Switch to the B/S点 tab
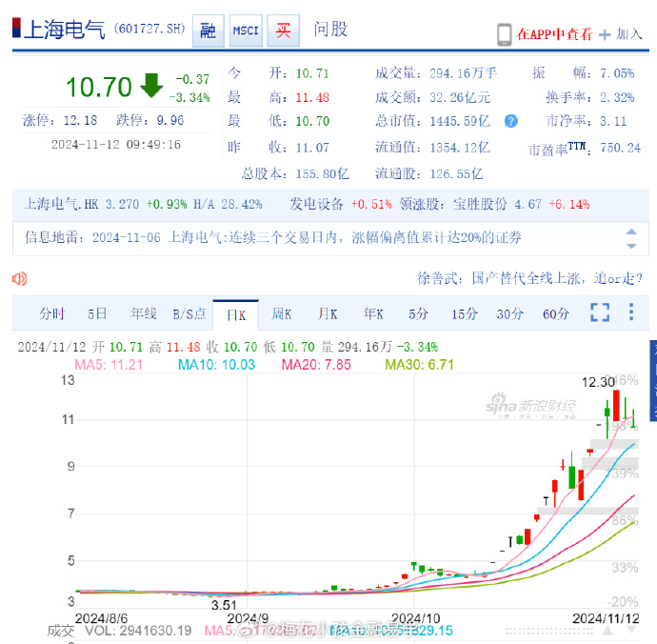 point(189,313)
